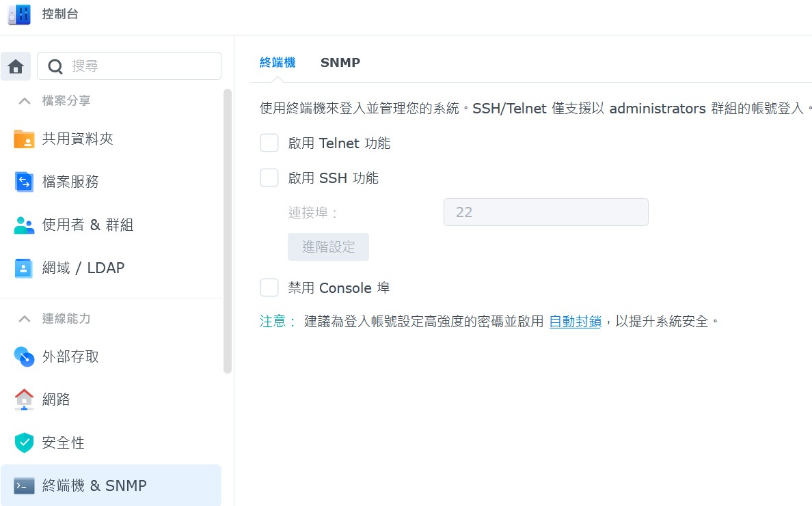812x506 pixels.
Task: Click the 進階設定 button
Action: pos(328,247)
